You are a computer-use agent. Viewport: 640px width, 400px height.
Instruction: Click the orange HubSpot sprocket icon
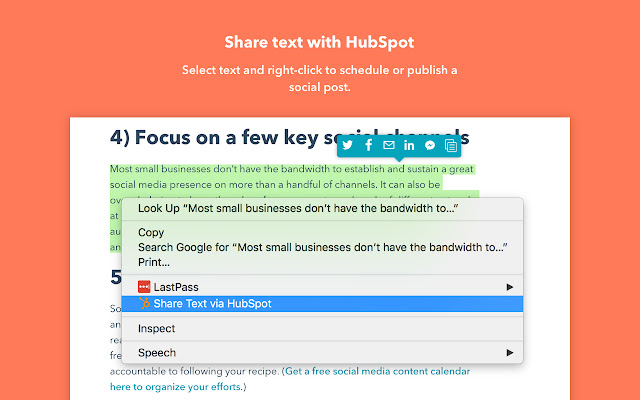(x=145, y=304)
